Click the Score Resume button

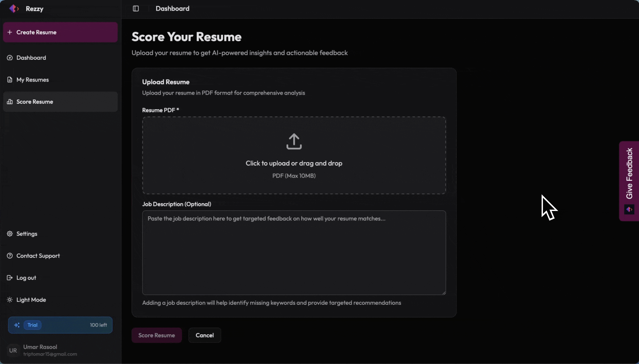pyautogui.click(x=156, y=335)
